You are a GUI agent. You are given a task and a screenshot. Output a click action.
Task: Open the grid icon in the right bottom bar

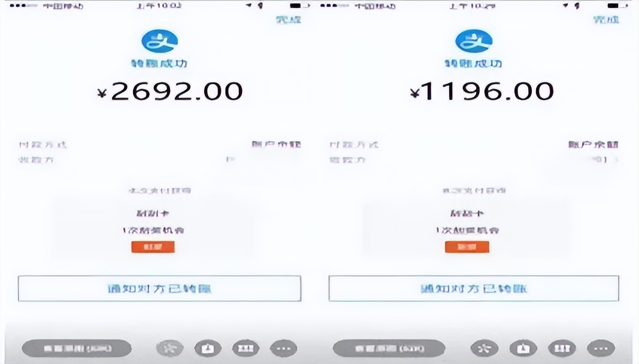pos(562,348)
